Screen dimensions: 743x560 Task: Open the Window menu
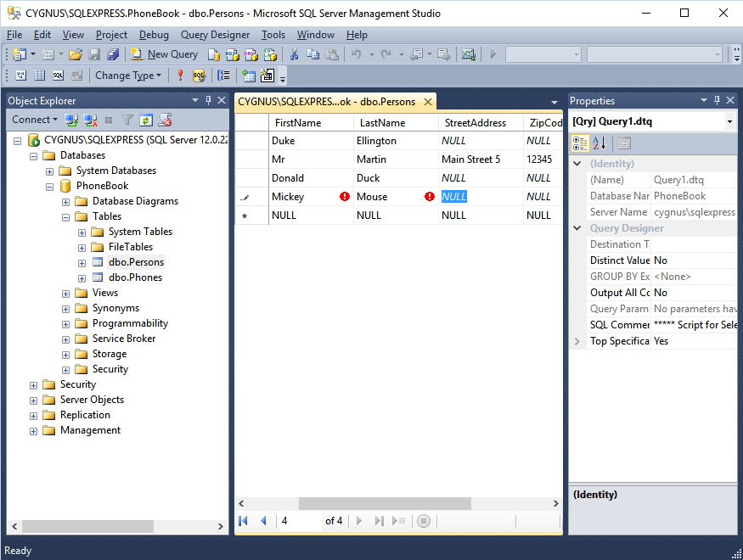(316, 35)
